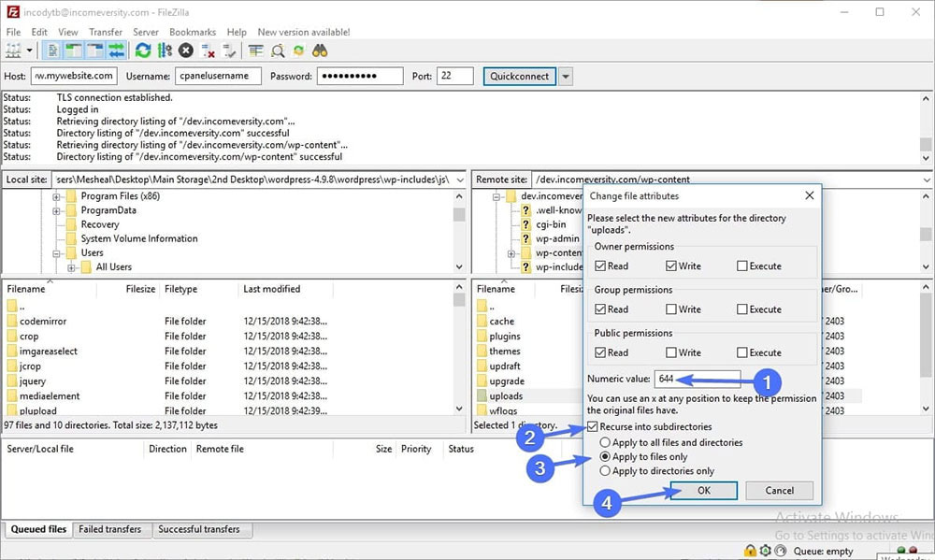Image resolution: width=935 pixels, height=560 pixels.
Task: Check Group permissions Write checkbox
Action: (670, 309)
